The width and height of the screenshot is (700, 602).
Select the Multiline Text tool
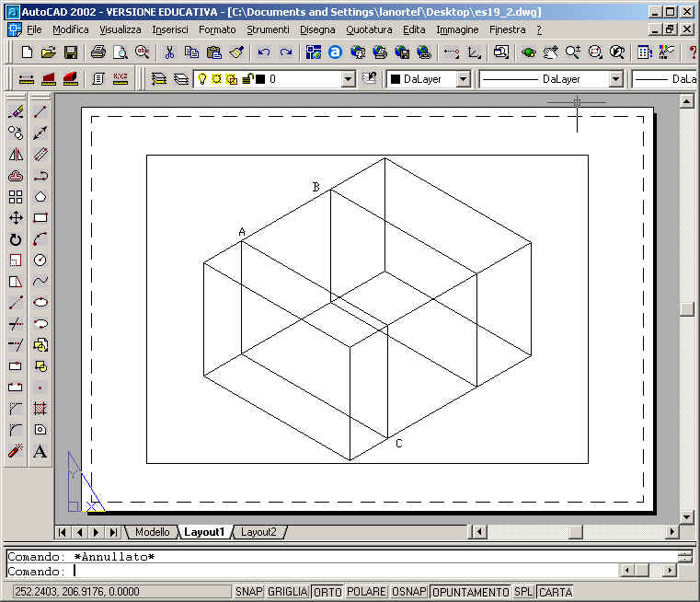(40, 451)
